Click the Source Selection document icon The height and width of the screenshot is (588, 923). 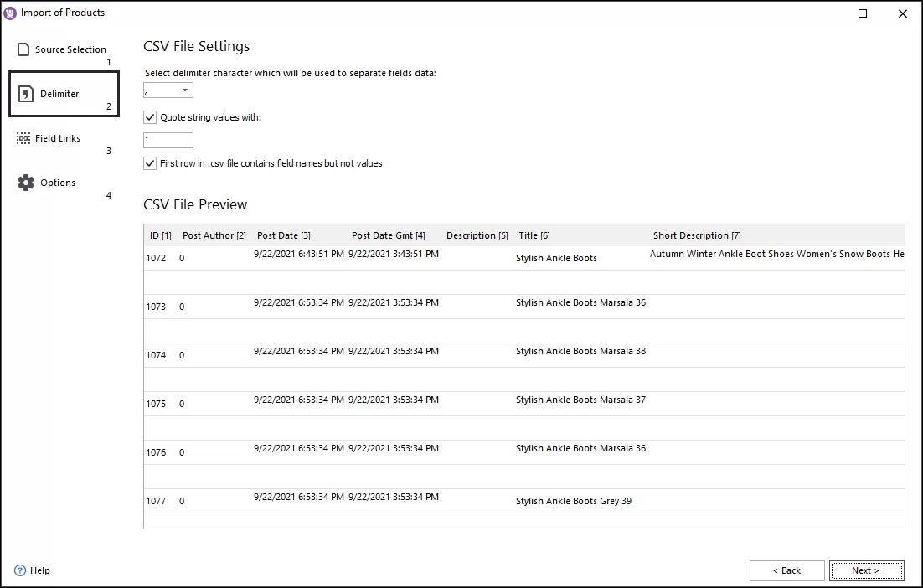tap(22, 49)
